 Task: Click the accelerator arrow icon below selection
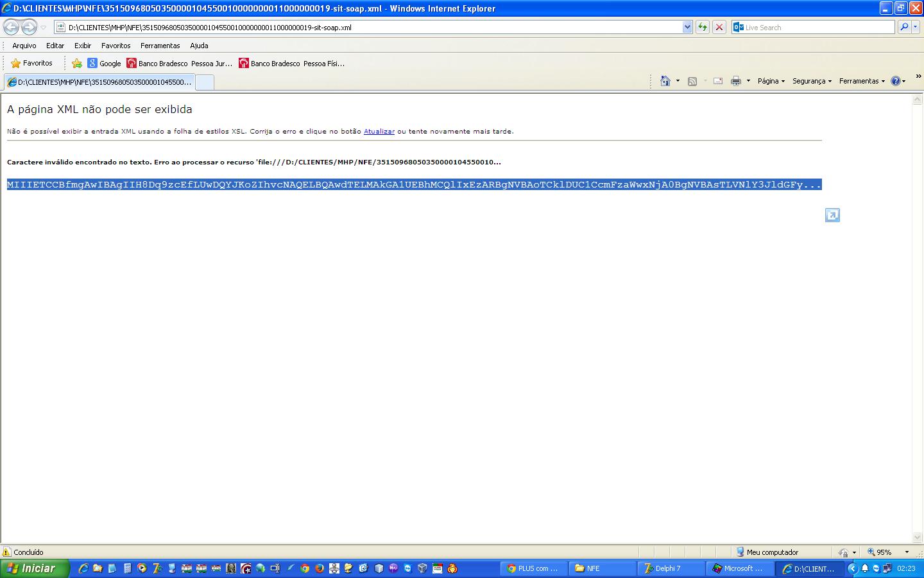[832, 215]
